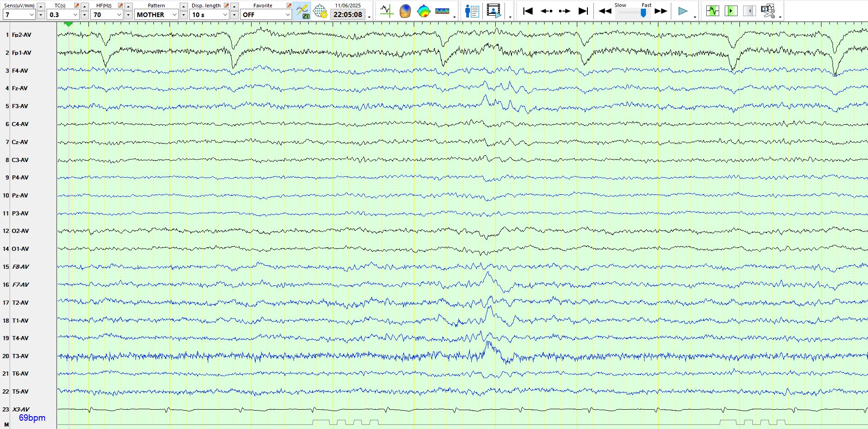Select channel label Cz-AV
868x429 pixels.
20,142
